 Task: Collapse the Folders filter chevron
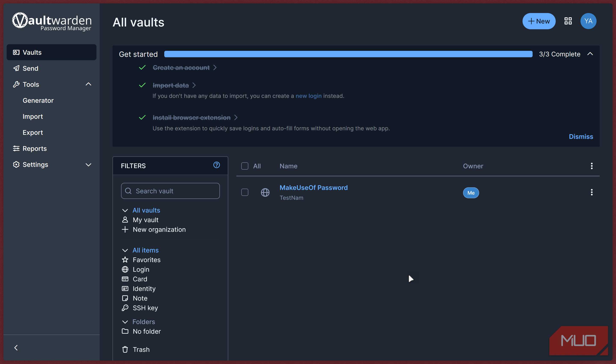tap(125, 322)
